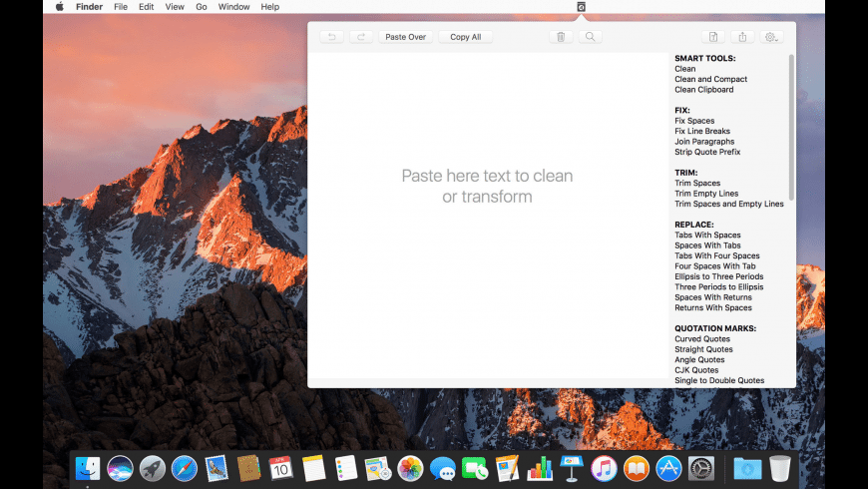Click the share icon in toolbar
This screenshot has height=489, width=868.
tap(742, 37)
